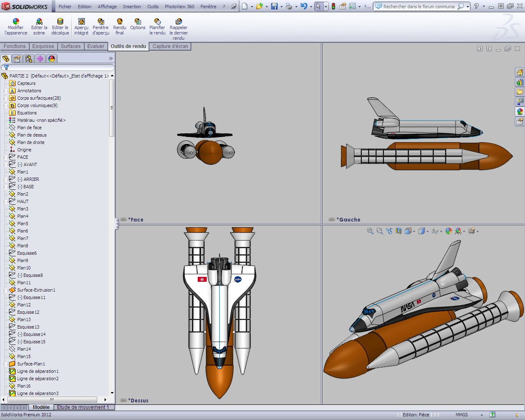Click the Print icon

[289, 6]
